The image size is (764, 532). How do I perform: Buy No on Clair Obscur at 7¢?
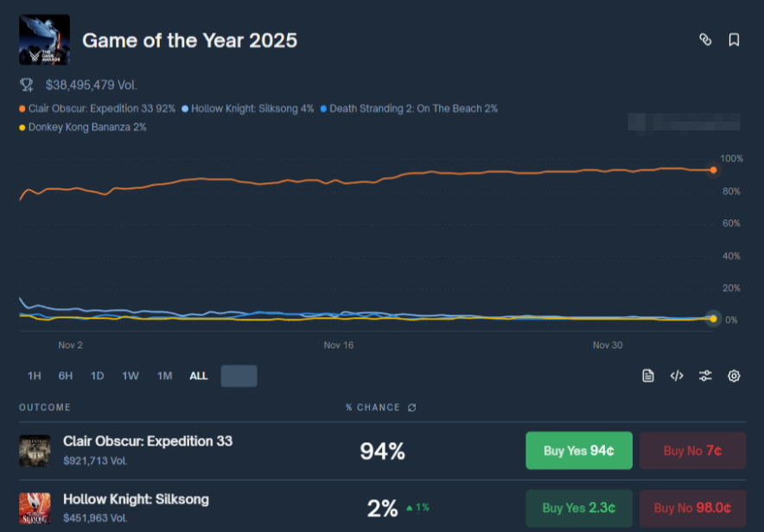tap(692, 451)
